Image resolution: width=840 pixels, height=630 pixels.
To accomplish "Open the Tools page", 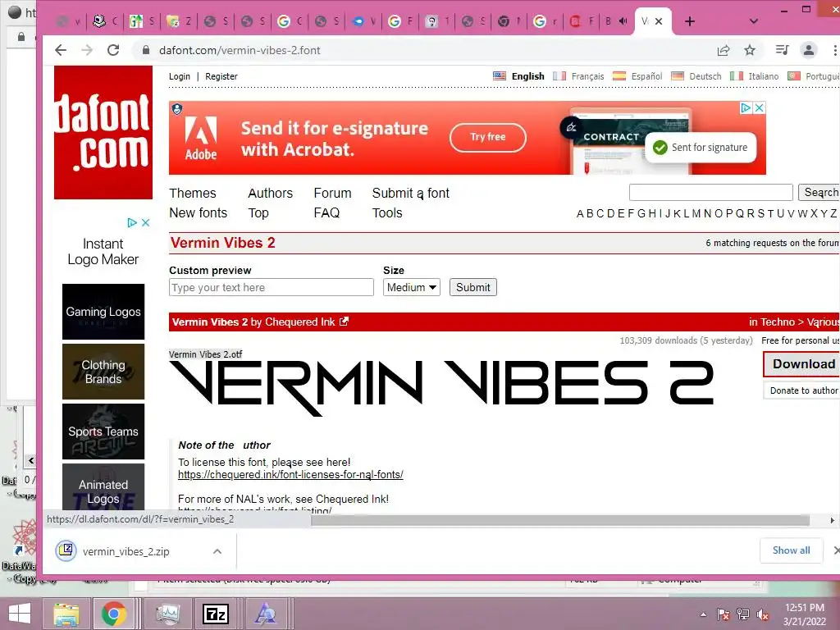I will pyautogui.click(x=387, y=212).
